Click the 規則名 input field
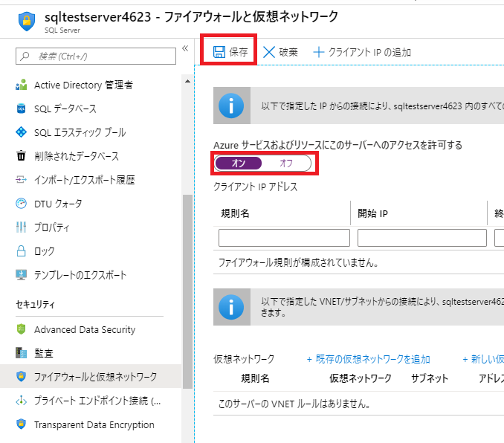The image size is (504, 443). pyautogui.click(x=284, y=238)
